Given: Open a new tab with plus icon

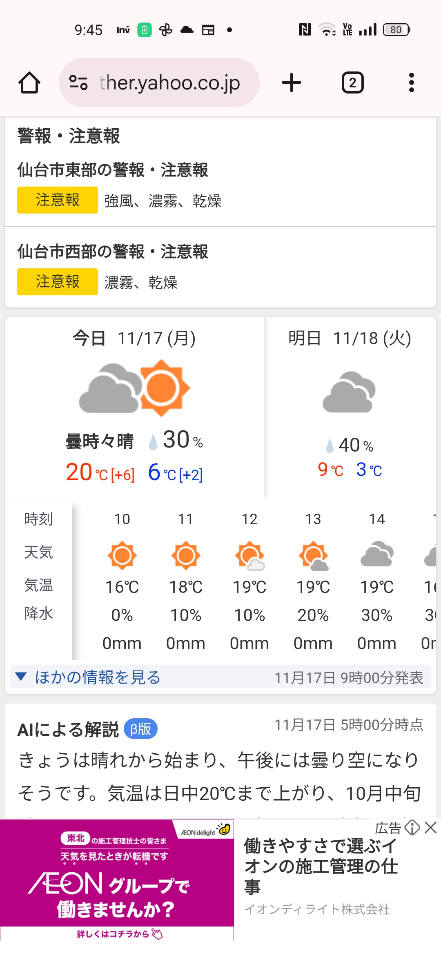Looking at the screenshot, I should pos(292,83).
